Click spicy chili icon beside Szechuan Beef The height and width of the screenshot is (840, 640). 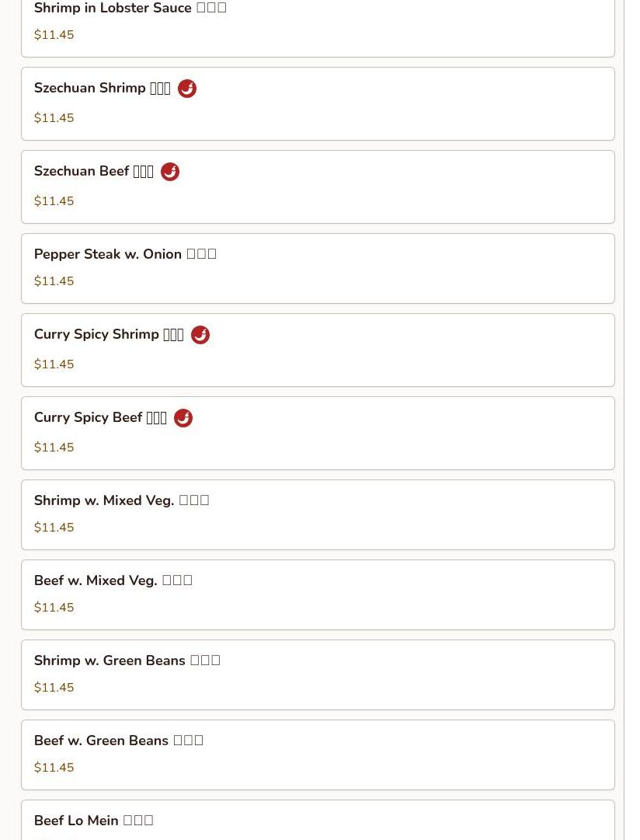(169, 172)
